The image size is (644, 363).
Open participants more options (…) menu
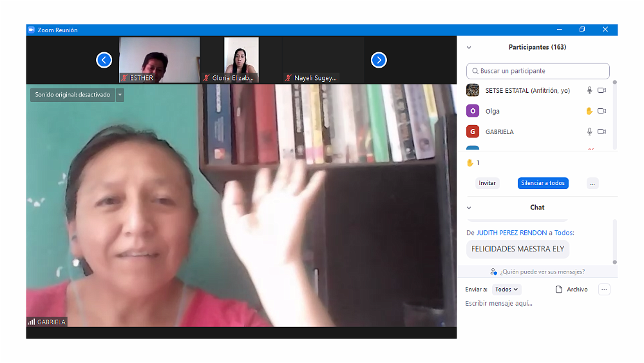pyautogui.click(x=592, y=183)
